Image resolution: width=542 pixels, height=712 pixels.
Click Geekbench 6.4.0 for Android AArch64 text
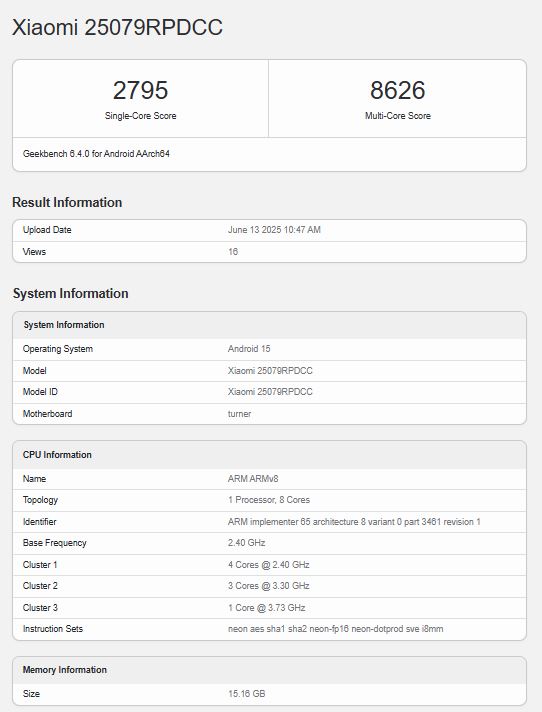pyautogui.click(x=96, y=154)
